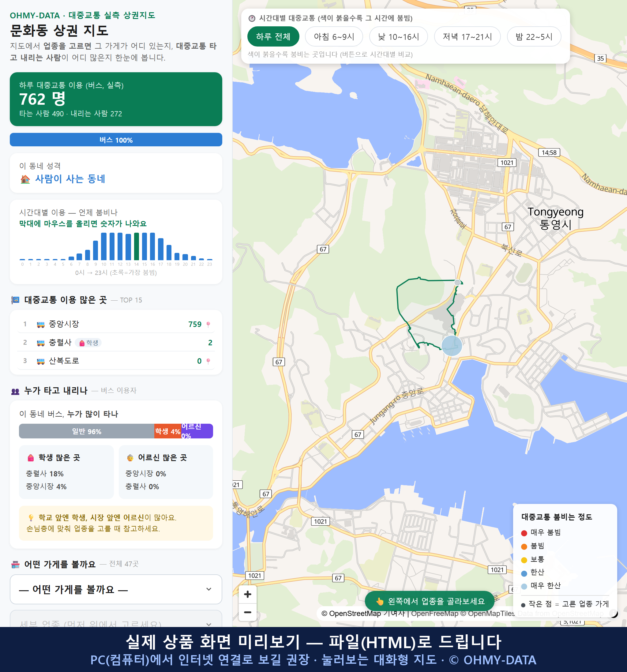Click the 매우 한산 light-blue legend dot

click(524, 587)
